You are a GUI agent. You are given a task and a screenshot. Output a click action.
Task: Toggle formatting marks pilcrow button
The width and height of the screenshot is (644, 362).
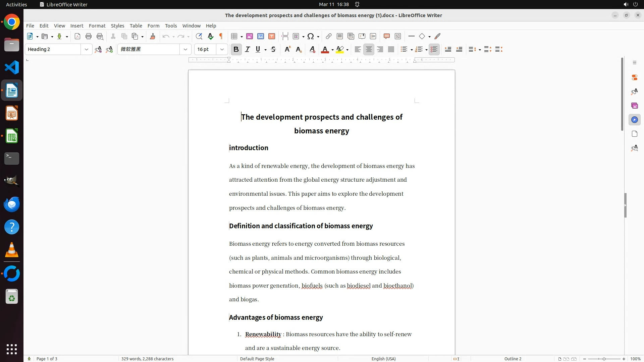click(221, 37)
